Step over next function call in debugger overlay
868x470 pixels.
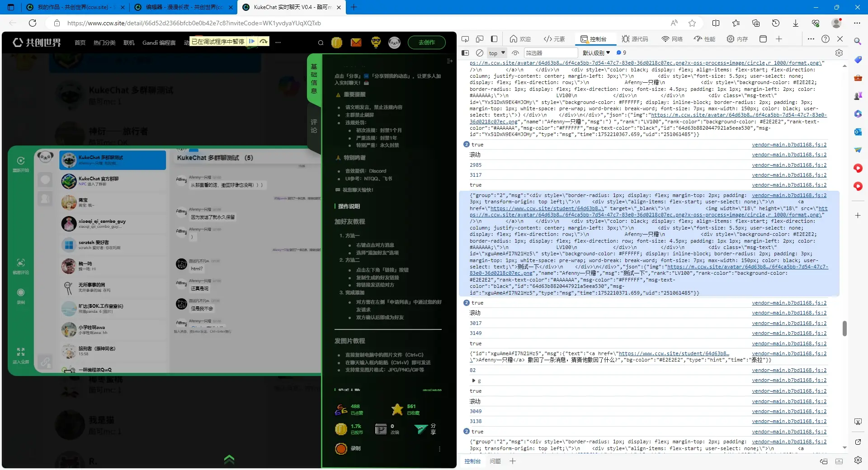264,41
